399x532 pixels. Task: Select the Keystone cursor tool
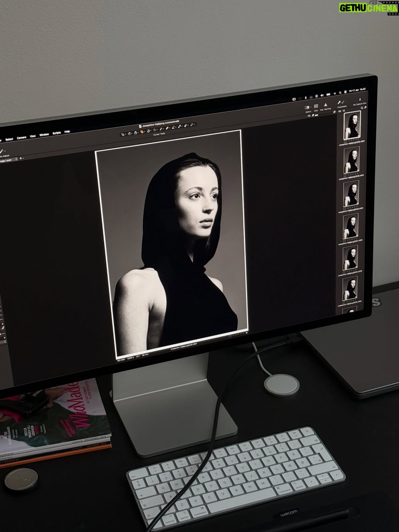(x=154, y=130)
